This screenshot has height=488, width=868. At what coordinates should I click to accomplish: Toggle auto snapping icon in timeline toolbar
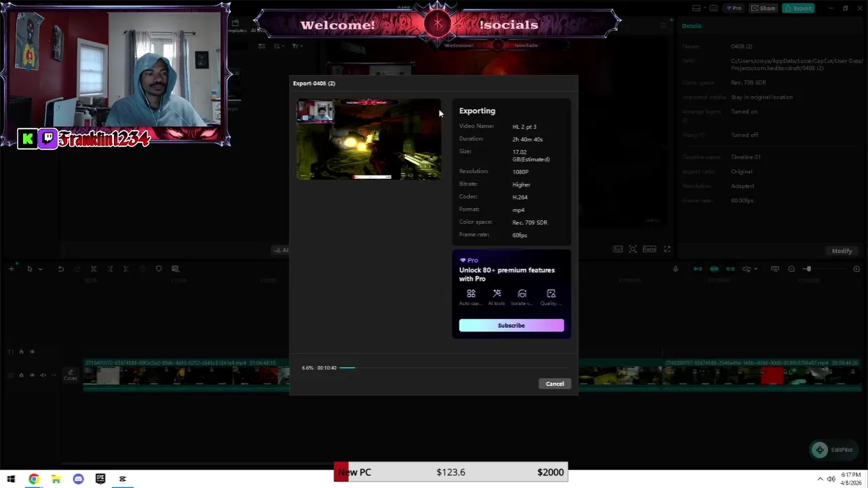[714, 269]
